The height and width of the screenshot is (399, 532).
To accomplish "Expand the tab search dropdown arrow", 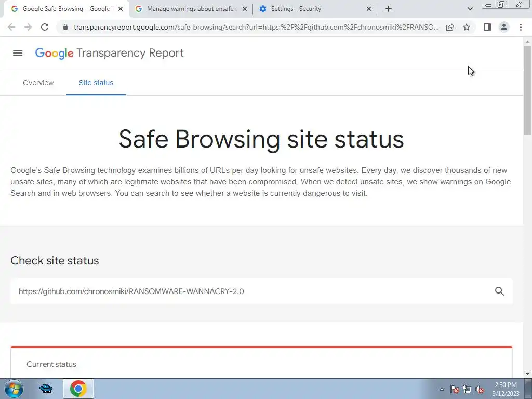I will tap(470, 9).
